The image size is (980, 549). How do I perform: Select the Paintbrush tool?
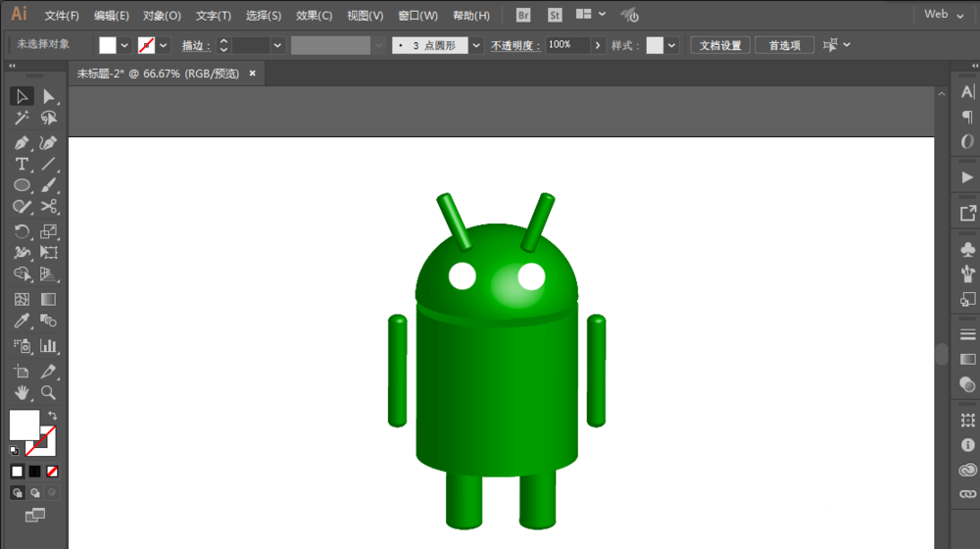[49, 185]
